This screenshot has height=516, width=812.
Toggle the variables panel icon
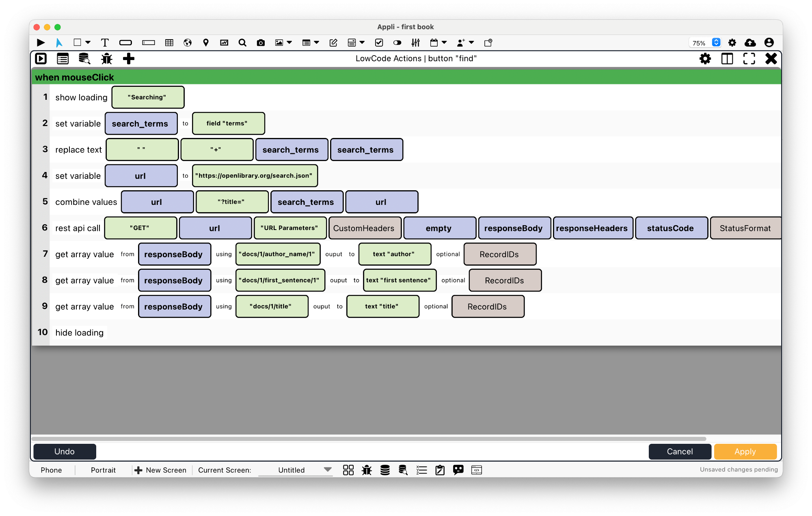[63, 58]
